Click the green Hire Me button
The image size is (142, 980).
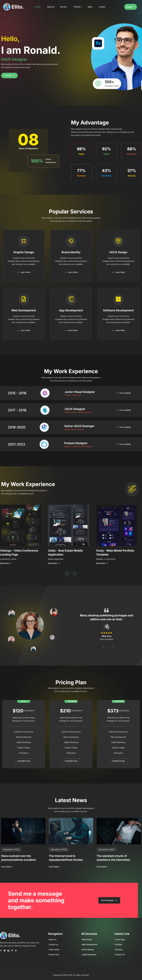9,75
